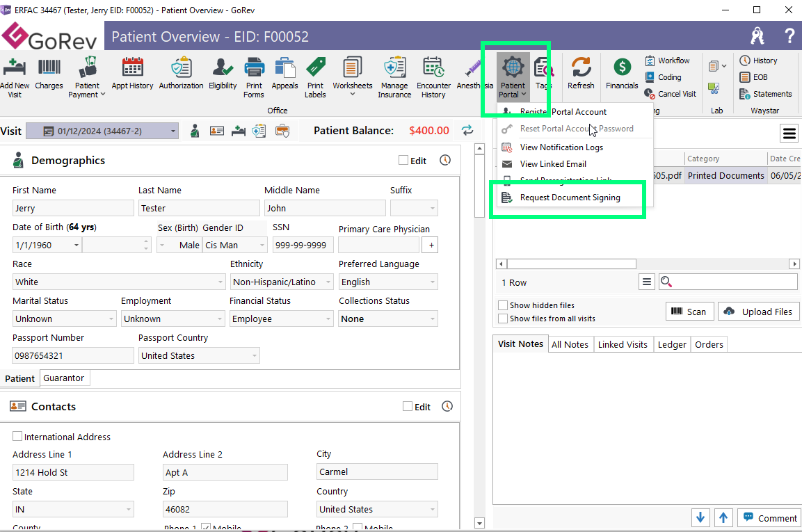Expand the Worksheets dropdown

353,94
